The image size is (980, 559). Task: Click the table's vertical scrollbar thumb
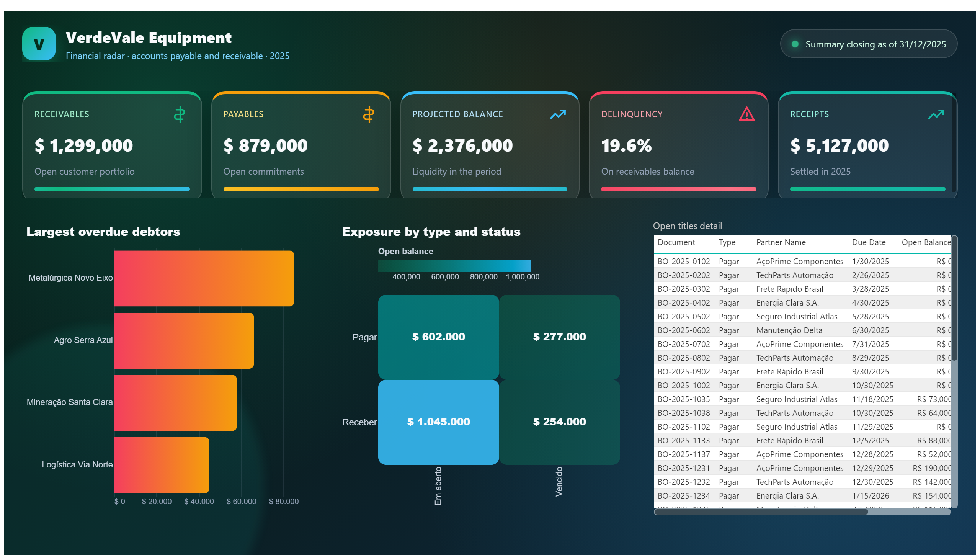(x=954, y=298)
